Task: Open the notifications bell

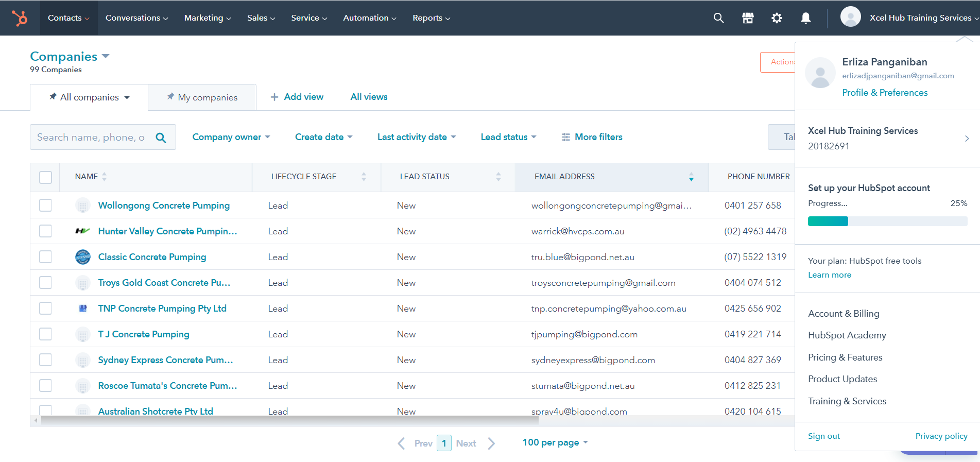Action: click(x=806, y=18)
